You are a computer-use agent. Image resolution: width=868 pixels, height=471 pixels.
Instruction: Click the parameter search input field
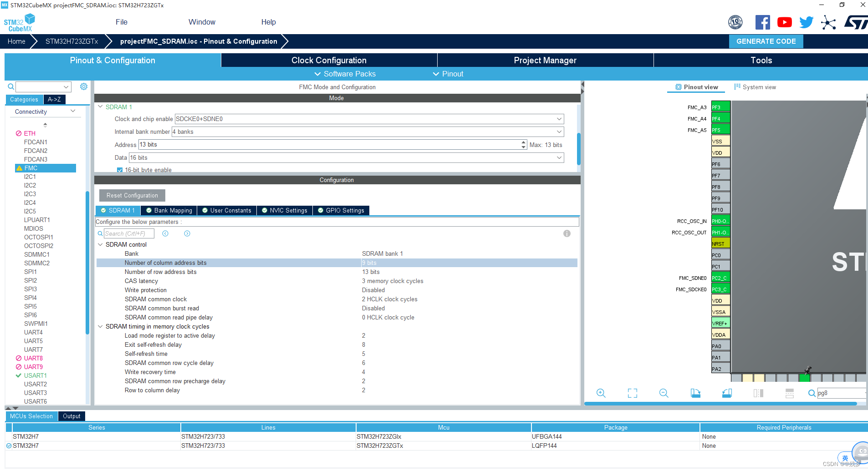[x=129, y=233]
